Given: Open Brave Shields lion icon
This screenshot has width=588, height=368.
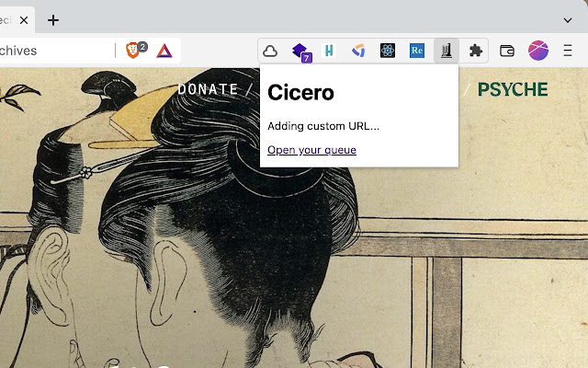Looking at the screenshot, I should (132, 51).
